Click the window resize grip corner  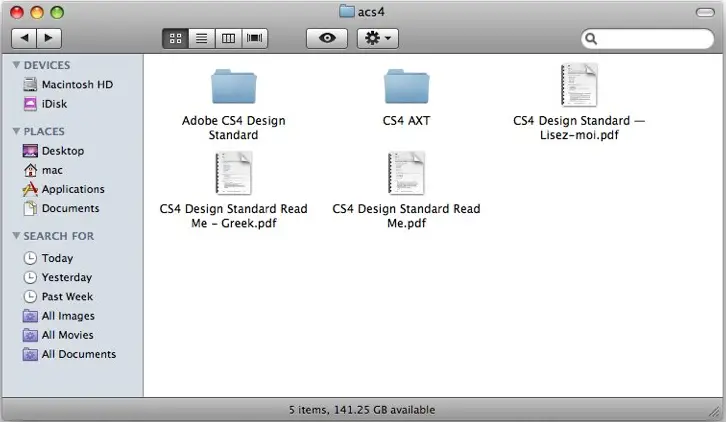click(716, 411)
